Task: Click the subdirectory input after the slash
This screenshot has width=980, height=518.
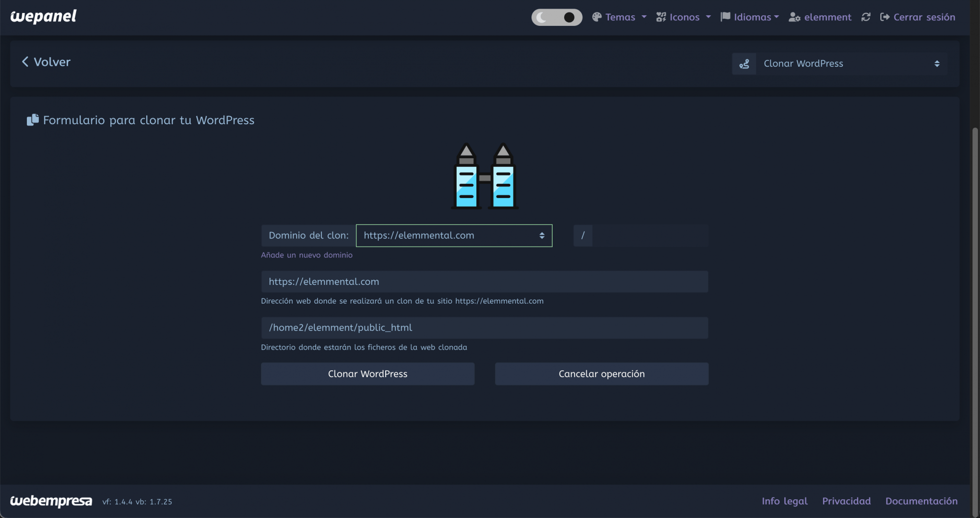Action: coord(650,235)
